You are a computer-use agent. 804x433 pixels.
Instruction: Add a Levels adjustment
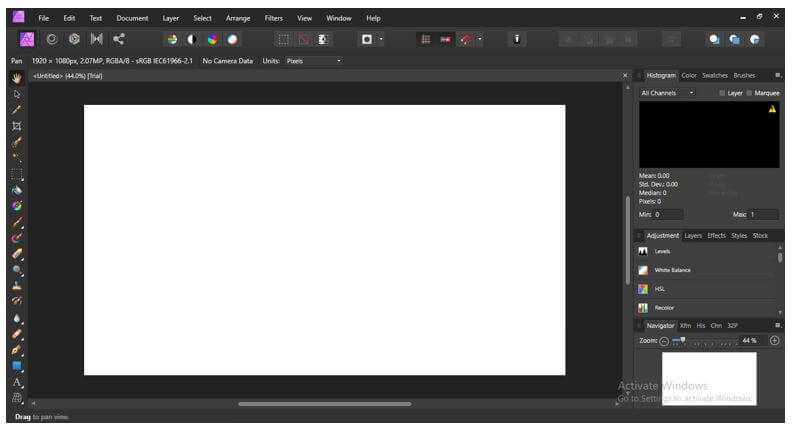click(707, 251)
